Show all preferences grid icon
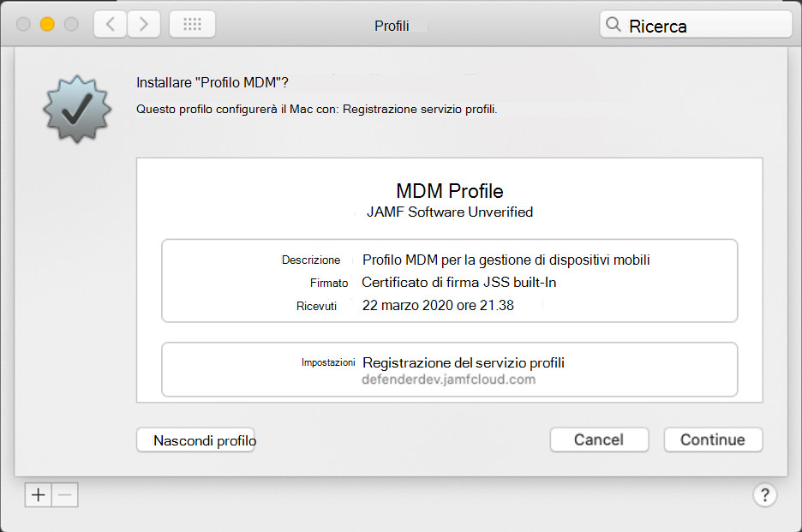 pyautogui.click(x=192, y=24)
